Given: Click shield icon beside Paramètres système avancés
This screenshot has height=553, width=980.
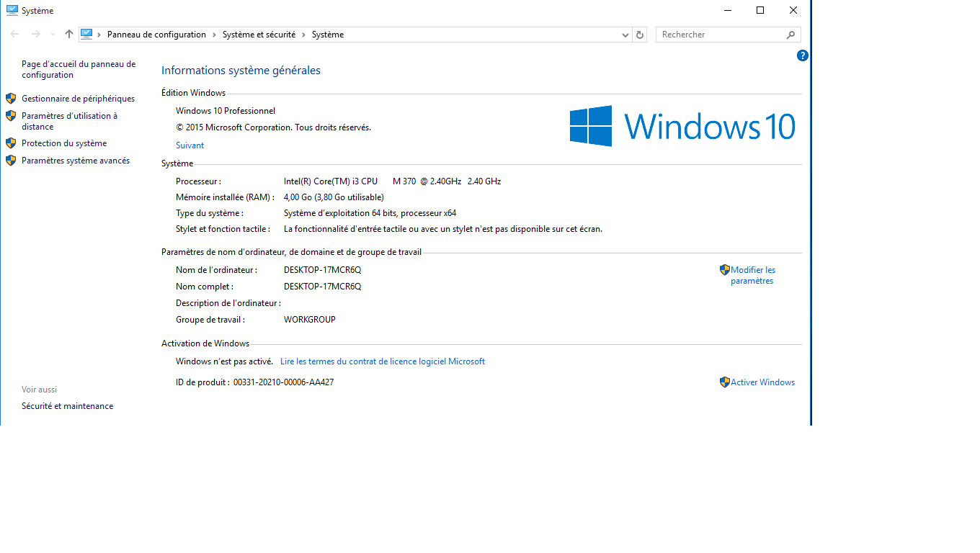Looking at the screenshot, I should 11,161.
